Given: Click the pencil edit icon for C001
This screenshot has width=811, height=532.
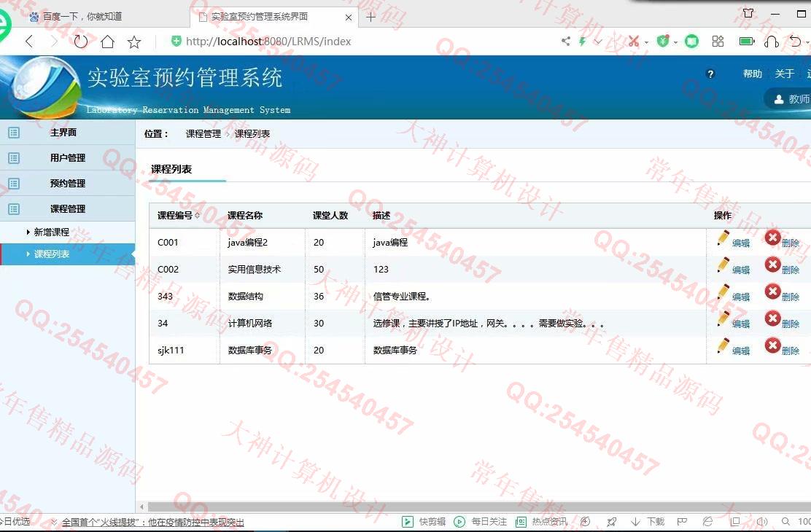Looking at the screenshot, I should tap(723, 238).
